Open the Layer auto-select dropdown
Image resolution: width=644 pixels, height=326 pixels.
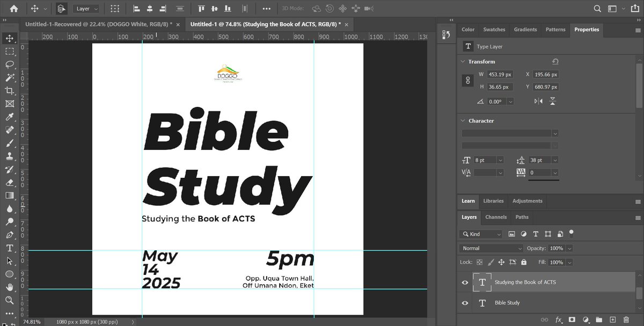click(x=87, y=9)
